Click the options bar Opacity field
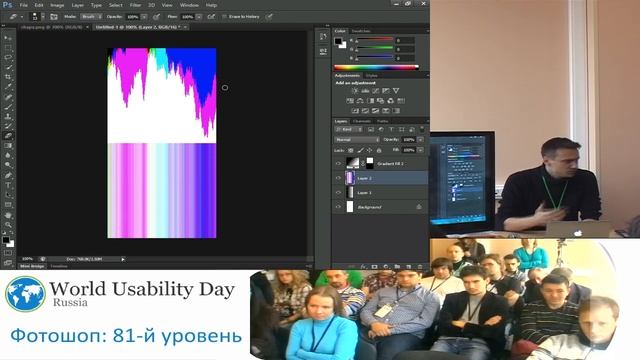Viewport: 640px width, 360px height. 132,17
